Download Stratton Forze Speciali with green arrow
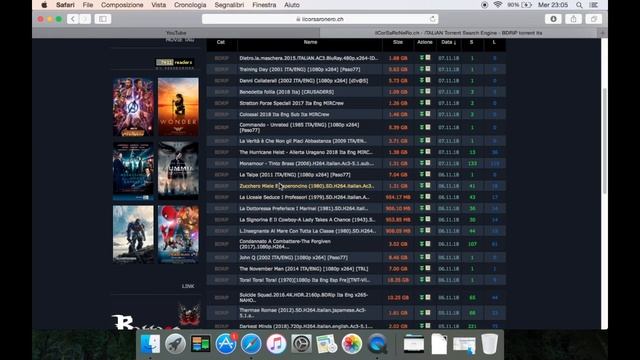Screen dimensions: 640x360 [x=422, y=103]
